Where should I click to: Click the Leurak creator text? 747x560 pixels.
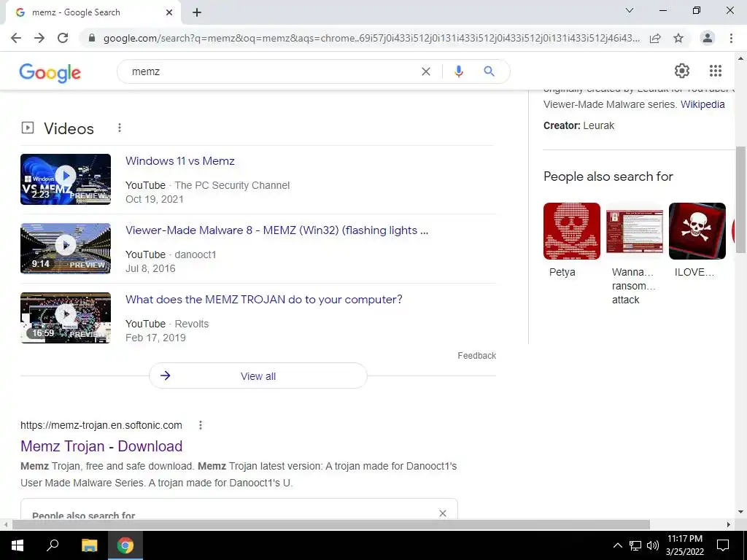[599, 125]
